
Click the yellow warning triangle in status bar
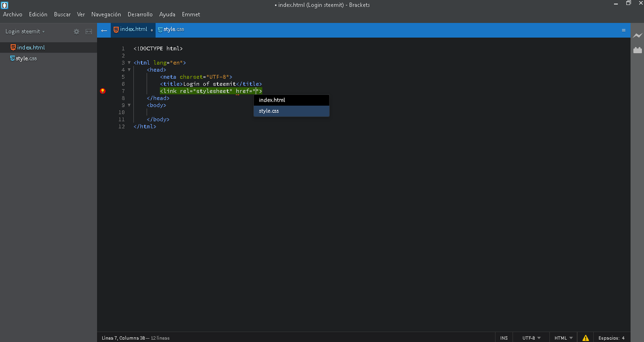click(x=585, y=338)
